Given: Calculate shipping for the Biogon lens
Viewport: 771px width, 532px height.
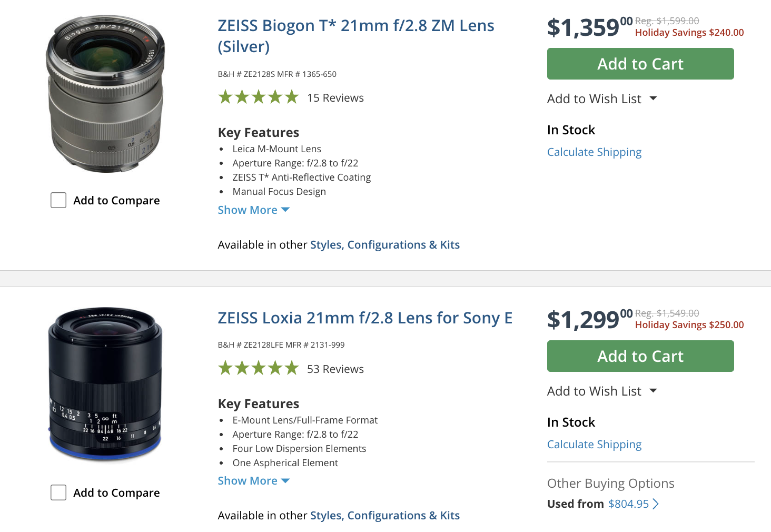Looking at the screenshot, I should (x=594, y=152).
